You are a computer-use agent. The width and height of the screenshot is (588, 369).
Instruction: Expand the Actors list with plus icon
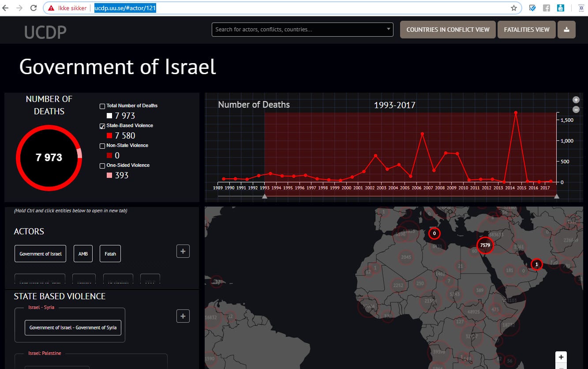[183, 252]
